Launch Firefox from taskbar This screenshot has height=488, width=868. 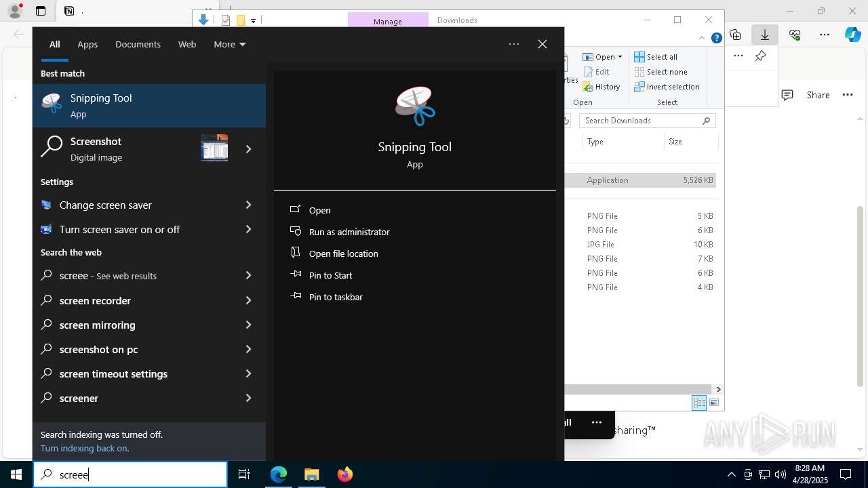(x=345, y=474)
